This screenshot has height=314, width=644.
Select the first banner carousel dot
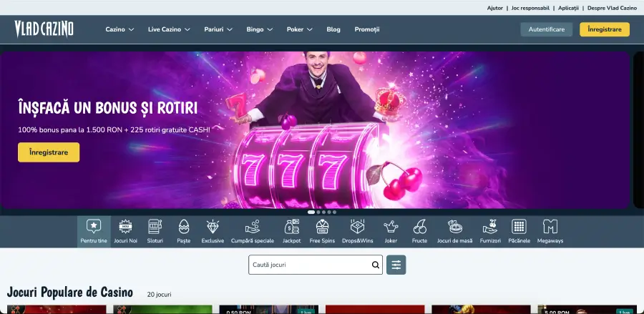tap(311, 212)
